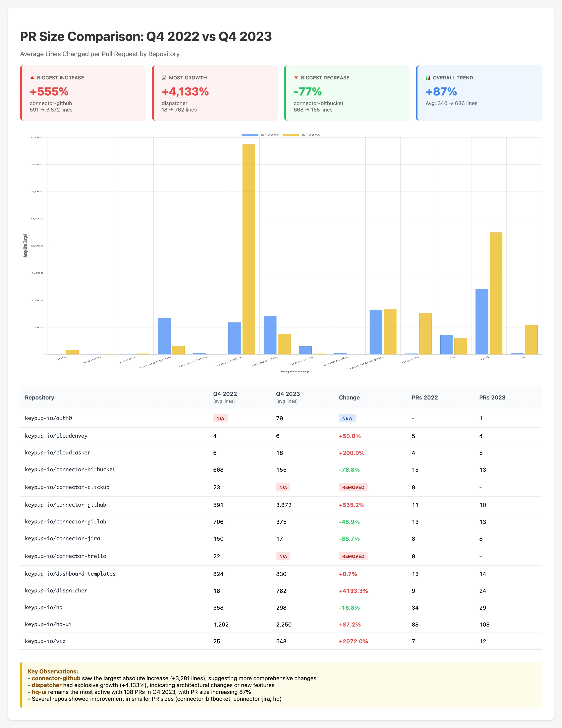
Task: Click the red up-triangle icon beside Biggest Increase
Action: point(32,78)
